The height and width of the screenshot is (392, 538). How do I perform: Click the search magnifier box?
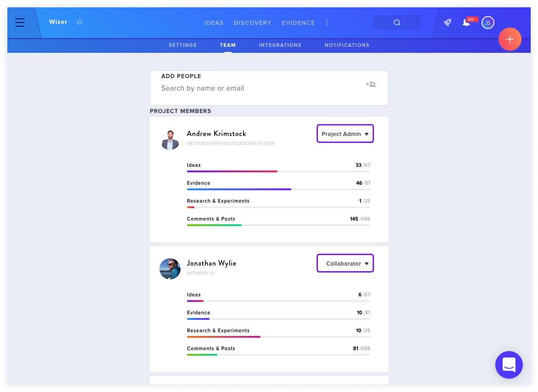[x=396, y=23]
